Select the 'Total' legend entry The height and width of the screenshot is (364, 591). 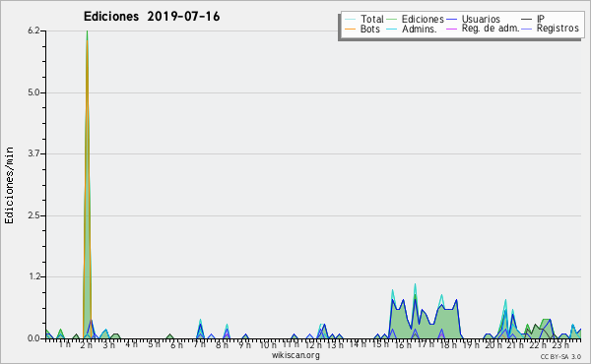[x=371, y=19]
